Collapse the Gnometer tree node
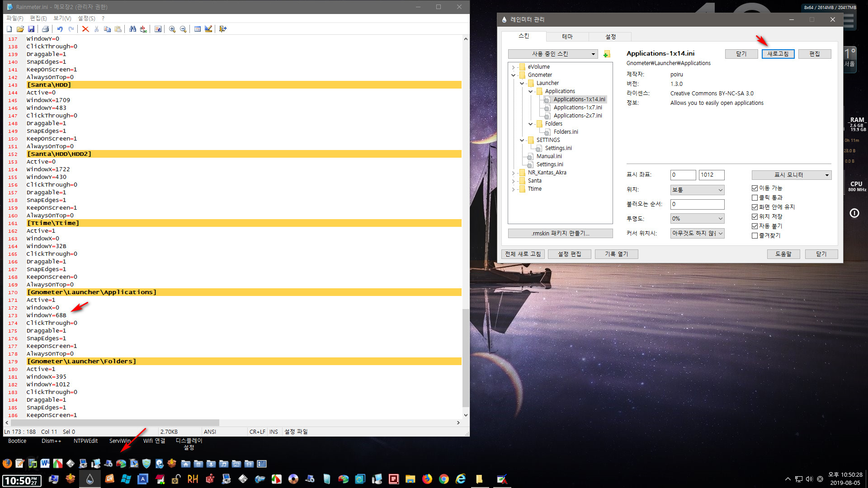Screen dimensions: 868x488 coord(513,75)
